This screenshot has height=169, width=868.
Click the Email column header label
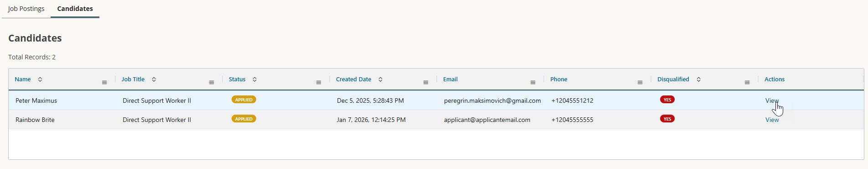tap(450, 79)
